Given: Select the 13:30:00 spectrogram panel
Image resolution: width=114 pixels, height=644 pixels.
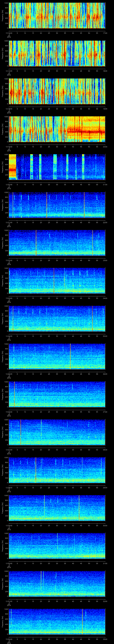Looking at the screenshot, I should (x=57, y=546).
